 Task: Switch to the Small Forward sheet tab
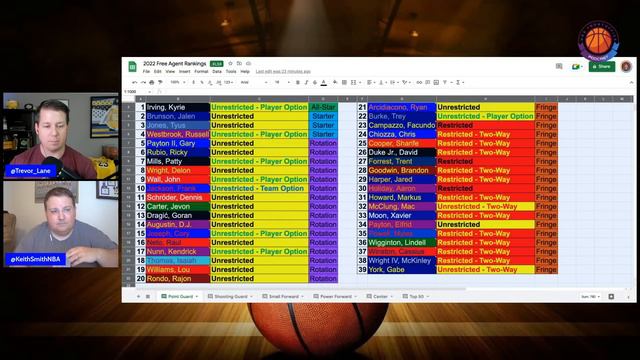[283, 296]
